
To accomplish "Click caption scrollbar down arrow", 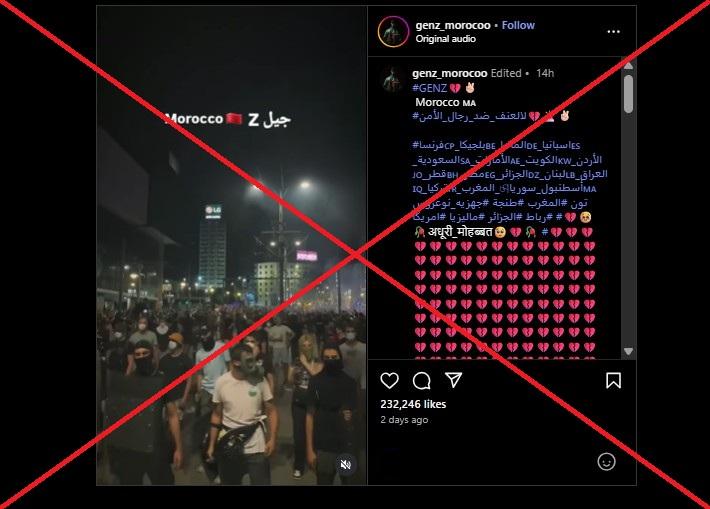I will (x=628, y=351).
